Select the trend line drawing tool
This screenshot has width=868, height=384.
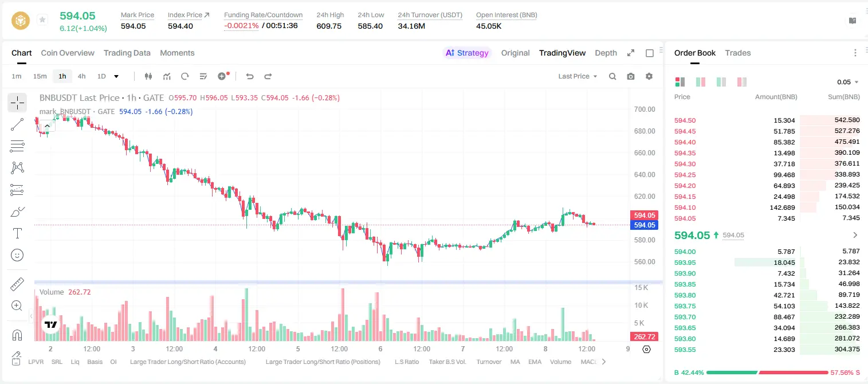(17, 124)
